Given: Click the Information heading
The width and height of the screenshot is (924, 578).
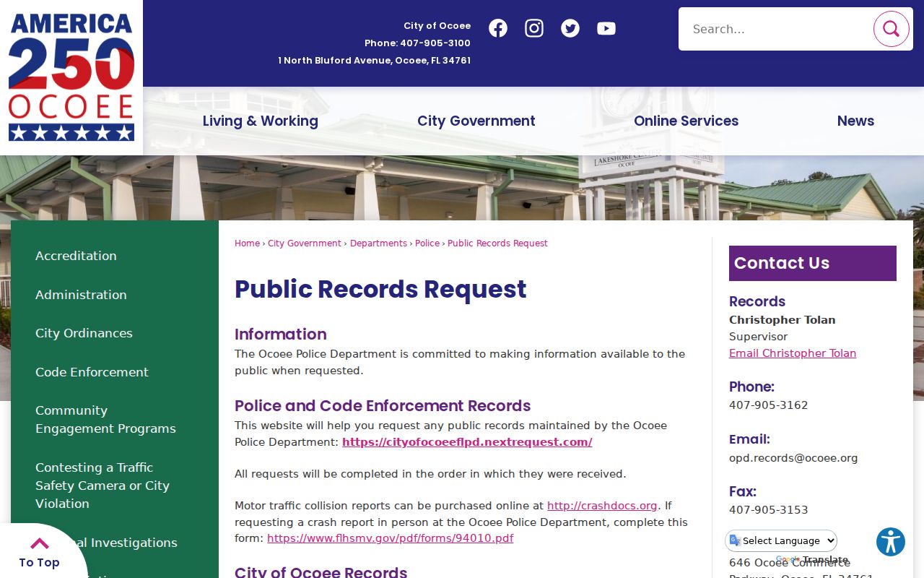Looking at the screenshot, I should tap(281, 335).
